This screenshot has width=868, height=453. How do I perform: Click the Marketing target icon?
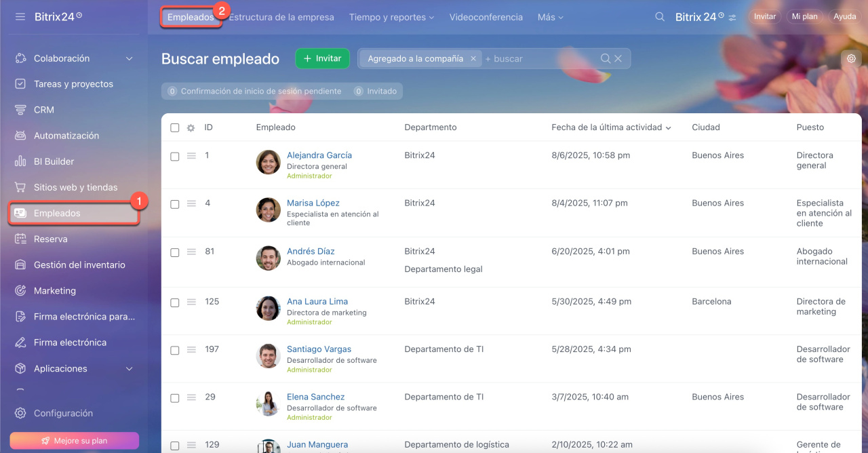[20, 290]
